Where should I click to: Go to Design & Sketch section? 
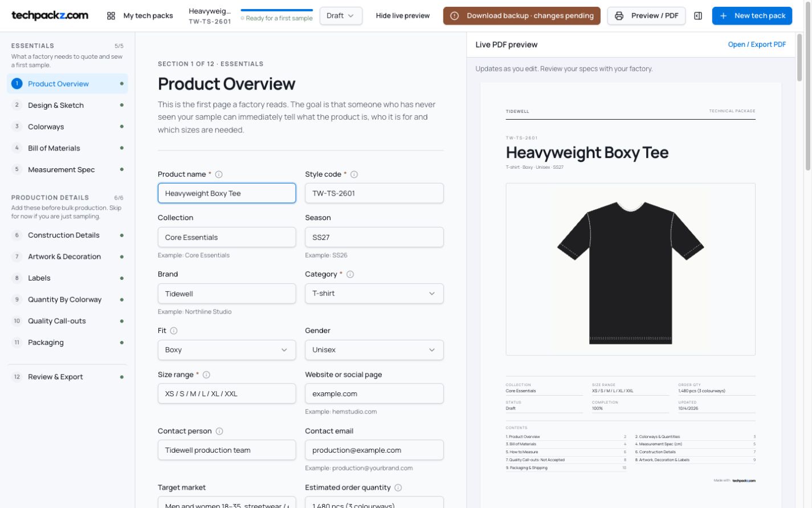tap(67, 105)
